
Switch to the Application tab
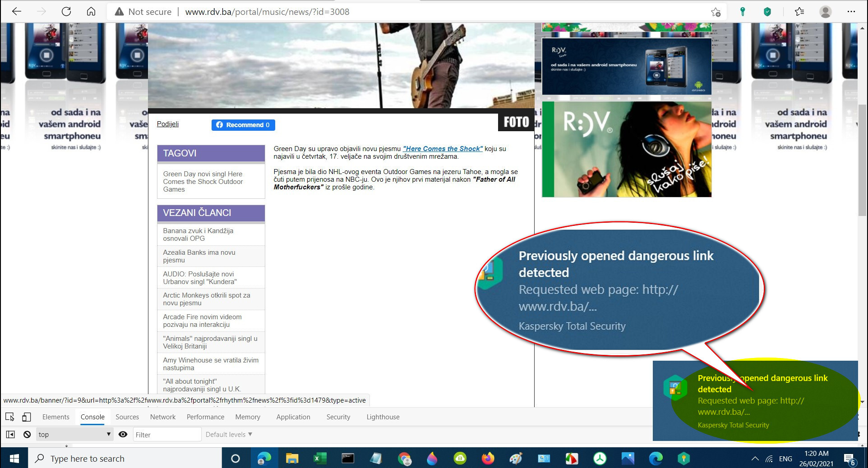tap(293, 417)
